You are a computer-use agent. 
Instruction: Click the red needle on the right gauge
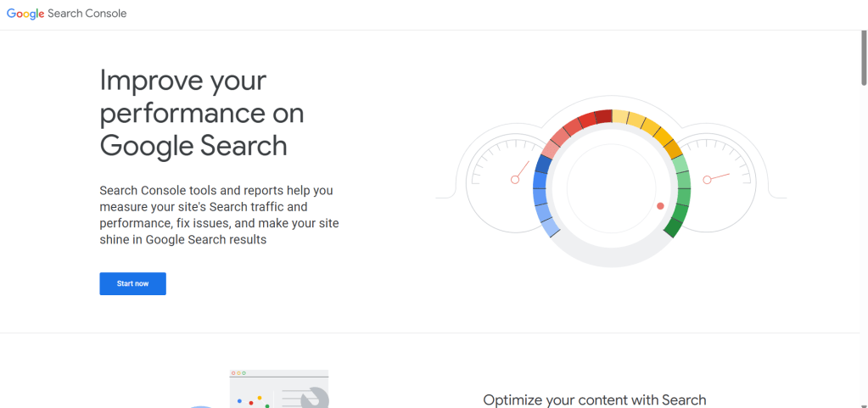pyautogui.click(x=718, y=177)
